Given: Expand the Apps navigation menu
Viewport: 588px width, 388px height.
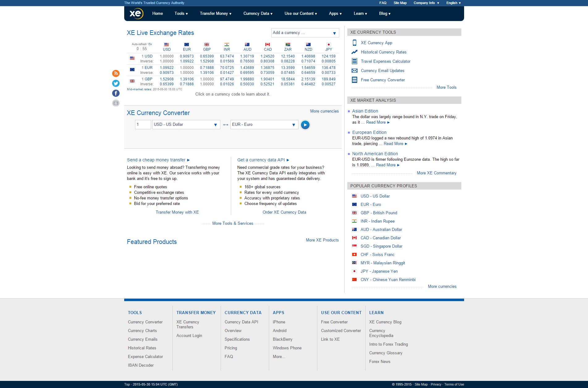Looking at the screenshot, I should point(335,14).
